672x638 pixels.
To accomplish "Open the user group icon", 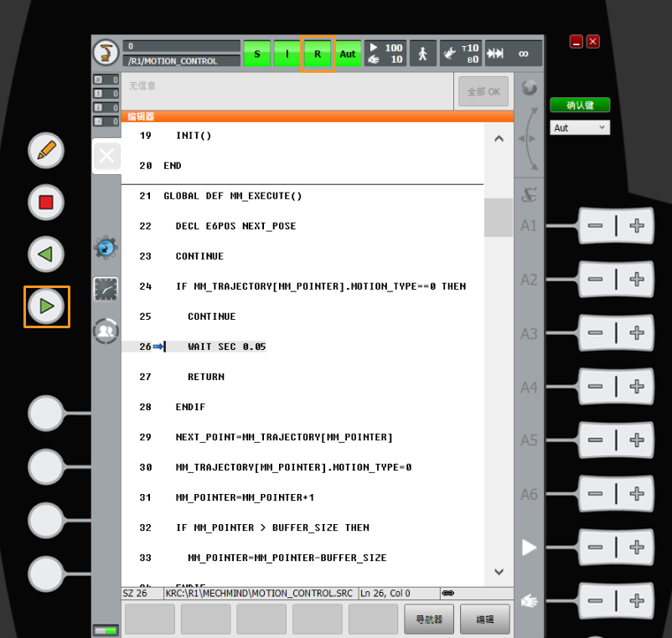I will pyautogui.click(x=106, y=331).
